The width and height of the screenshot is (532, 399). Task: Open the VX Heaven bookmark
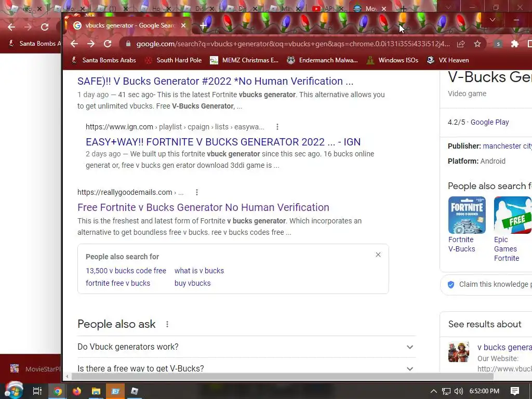[x=448, y=60]
